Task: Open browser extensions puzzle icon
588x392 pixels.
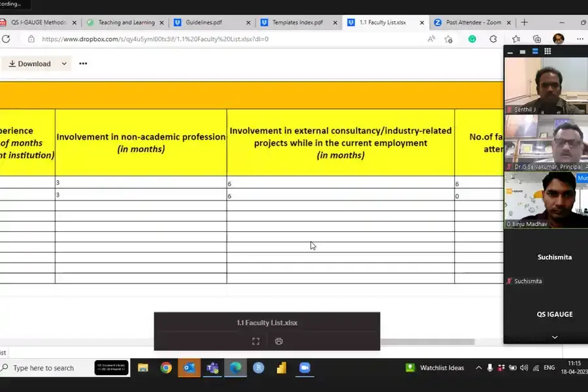Action: [x=493, y=39]
